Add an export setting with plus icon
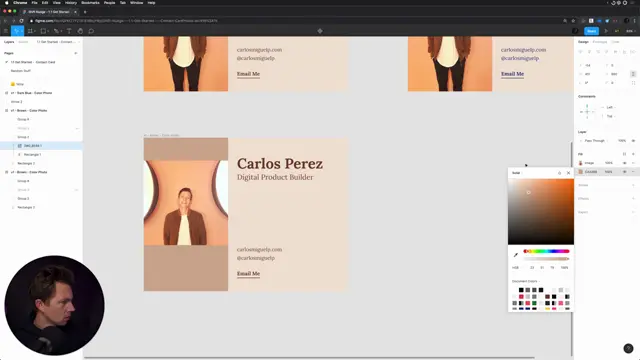This screenshot has width=640, height=360. pos(633,212)
